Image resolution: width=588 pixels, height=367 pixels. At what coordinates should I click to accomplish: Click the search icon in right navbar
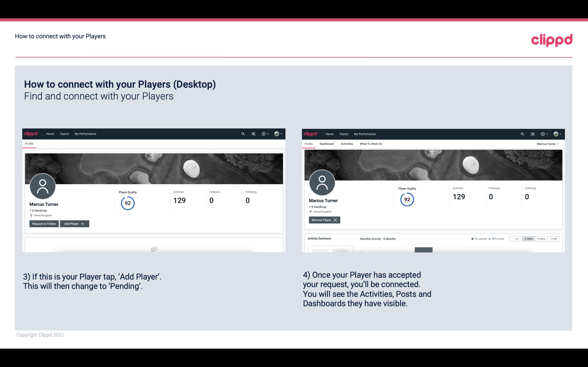tap(522, 133)
